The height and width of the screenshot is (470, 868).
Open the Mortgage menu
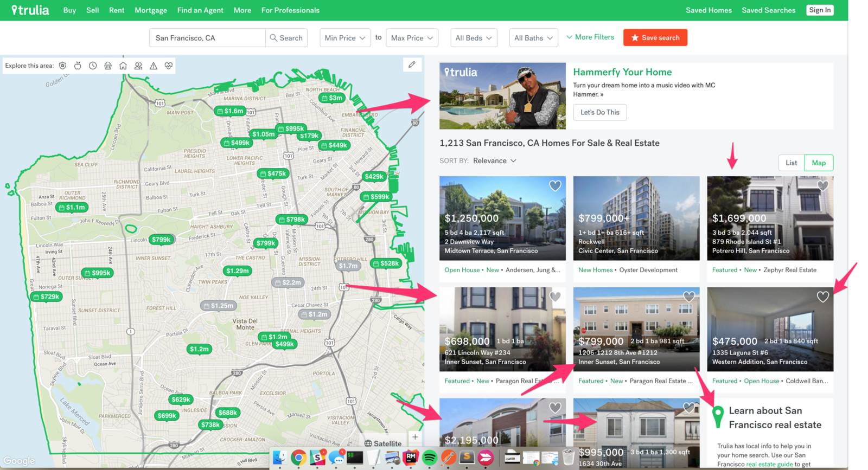click(x=151, y=10)
